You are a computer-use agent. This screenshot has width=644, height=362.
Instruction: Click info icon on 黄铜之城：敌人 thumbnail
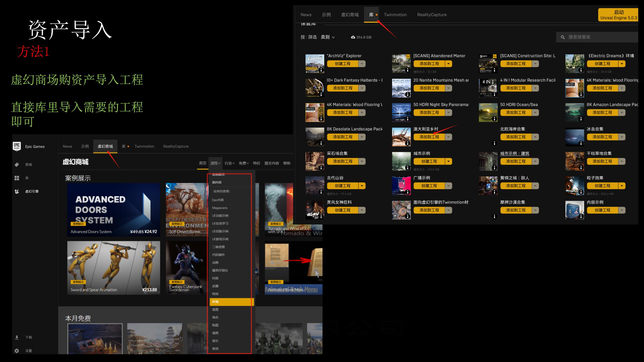point(494,192)
